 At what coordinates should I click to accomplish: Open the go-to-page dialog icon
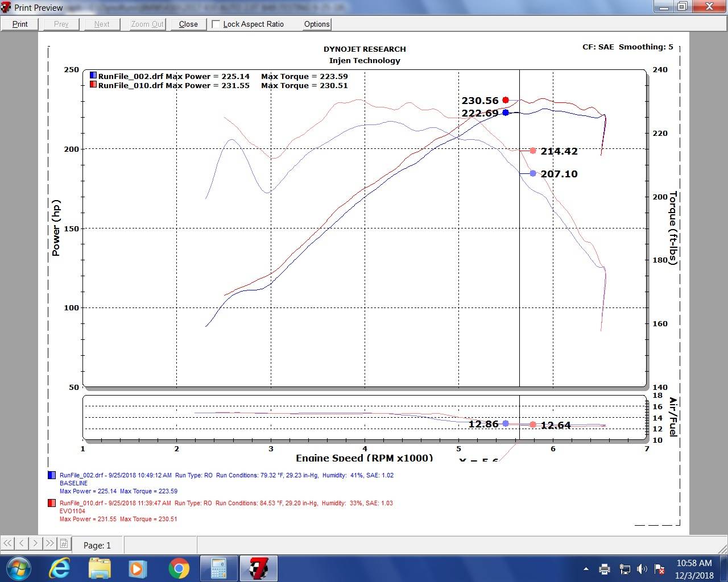(x=64, y=544)
